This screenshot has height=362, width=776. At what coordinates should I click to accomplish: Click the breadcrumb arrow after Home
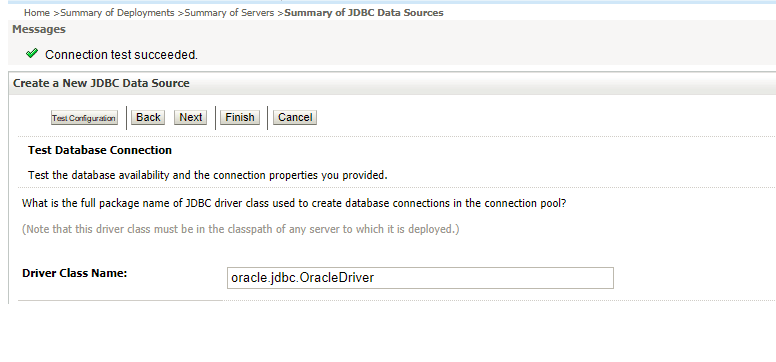pyautogui.click(x=56, y=13)
